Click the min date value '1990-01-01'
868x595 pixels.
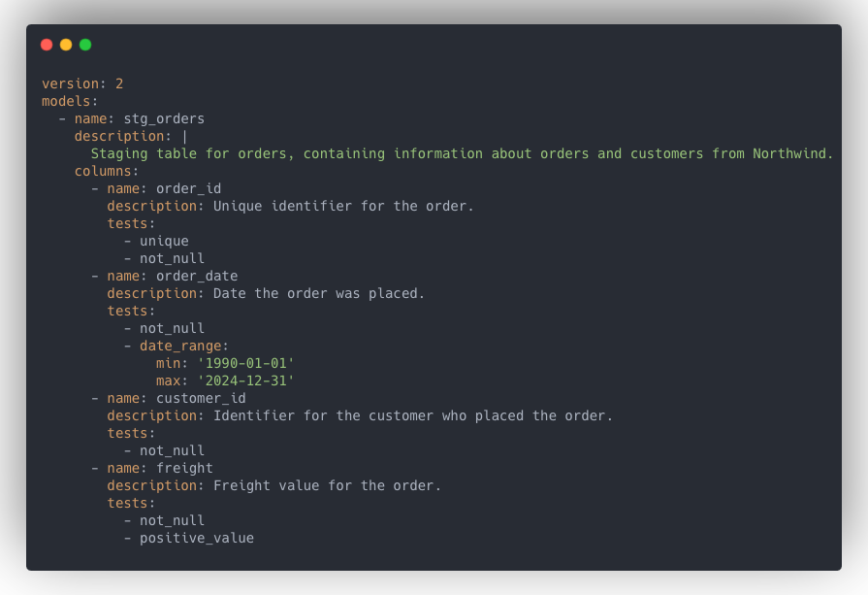coord(245,363)
